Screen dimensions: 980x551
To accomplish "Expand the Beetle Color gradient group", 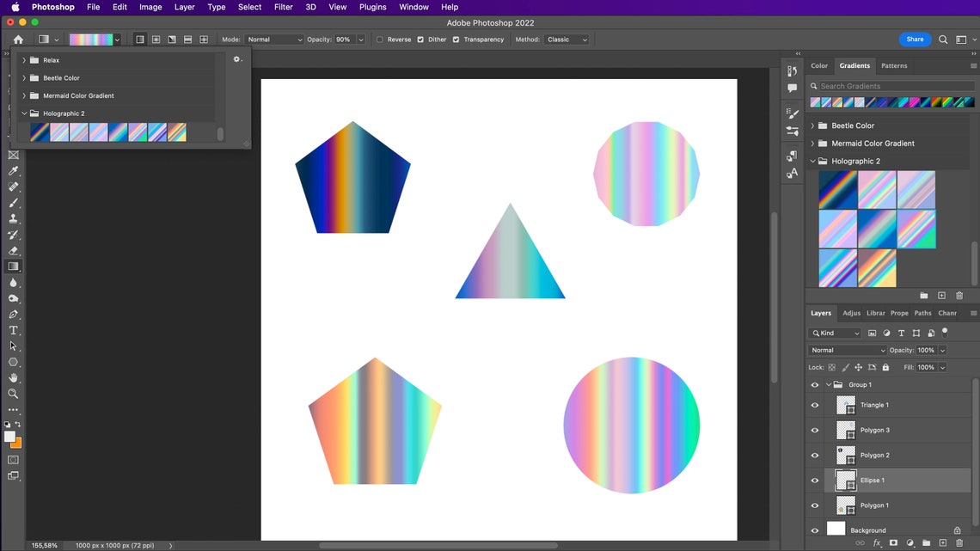I will 812,126.
